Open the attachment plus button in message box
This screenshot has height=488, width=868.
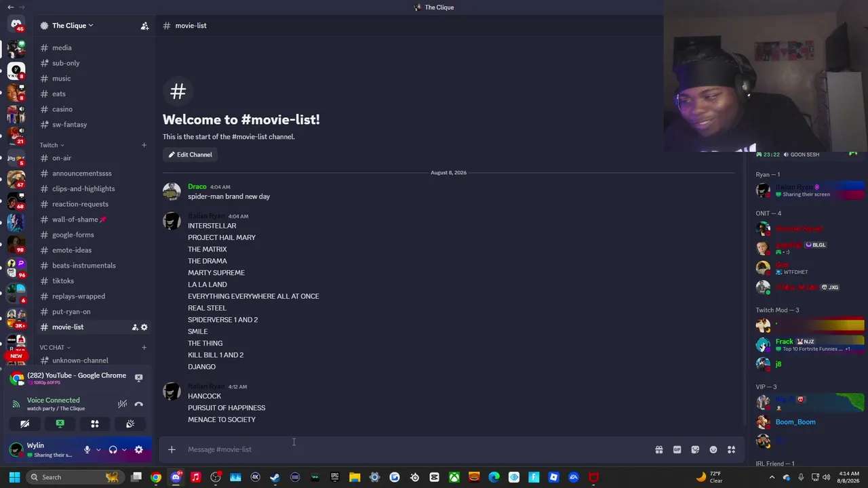[172, 449]
